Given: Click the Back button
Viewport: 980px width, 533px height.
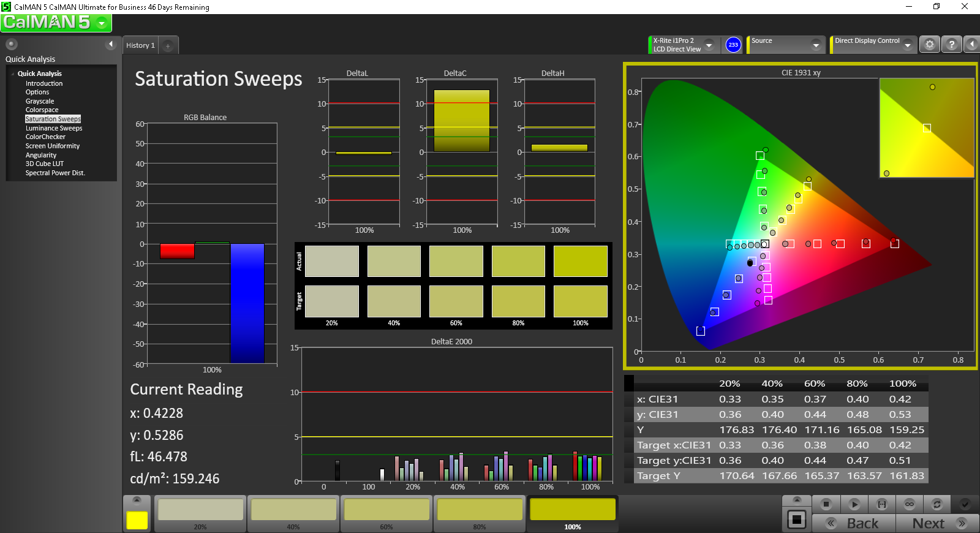Looking at the screenshot, I should (x=854, y=523).
